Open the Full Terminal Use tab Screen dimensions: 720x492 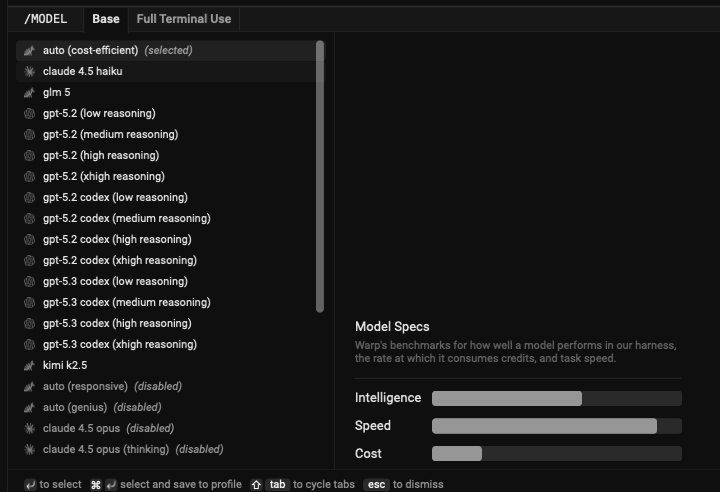[184, 19]
